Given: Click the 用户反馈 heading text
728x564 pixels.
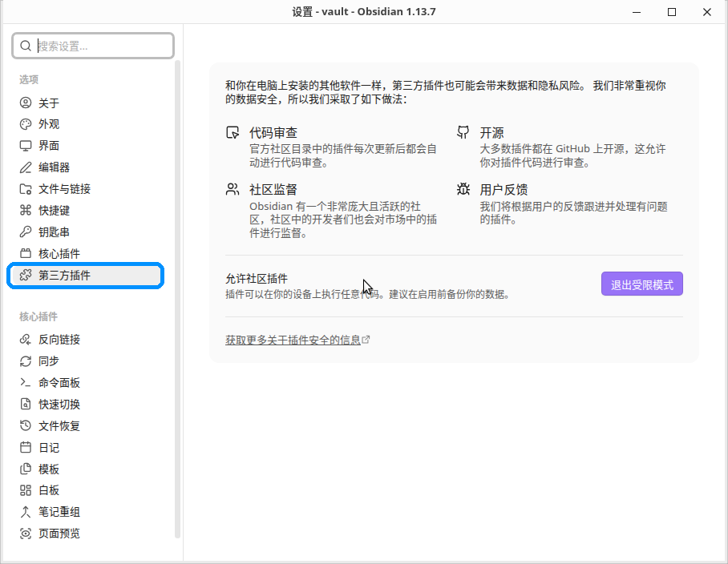Looking at the screenshot, I should 504,189.
